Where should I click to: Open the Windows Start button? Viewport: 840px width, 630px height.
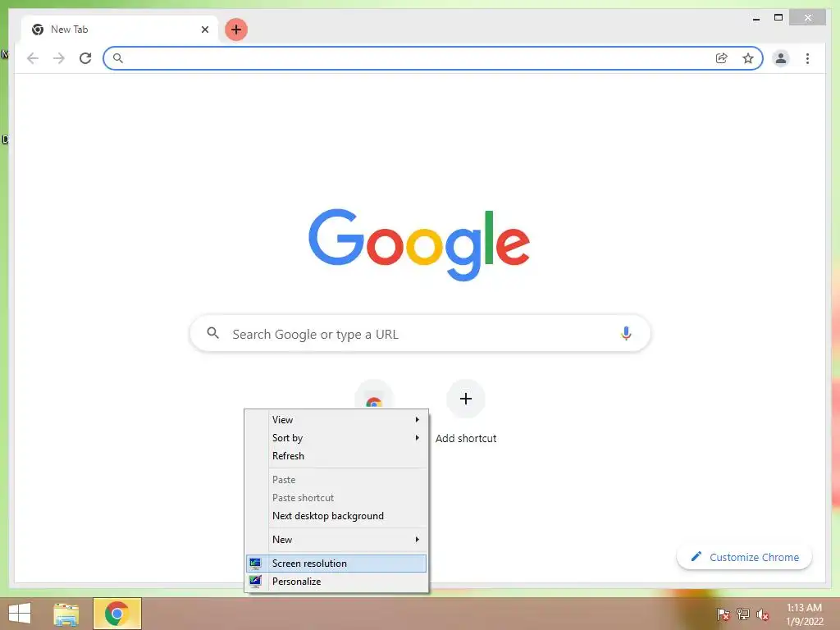pyautogui.click(x=20, y=614)
